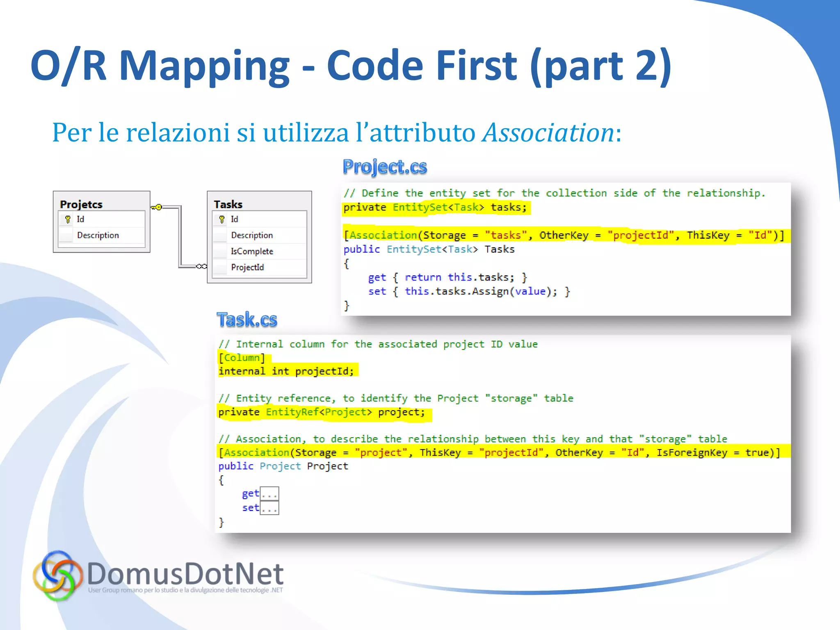Select the Id row in Tasks table
The width and height of the screenshot is (840, 630).
[260, 219]
